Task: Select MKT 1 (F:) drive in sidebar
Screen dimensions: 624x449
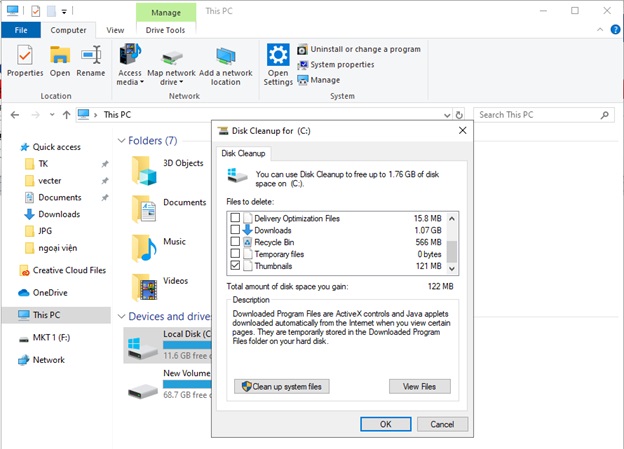Action: 44,338
